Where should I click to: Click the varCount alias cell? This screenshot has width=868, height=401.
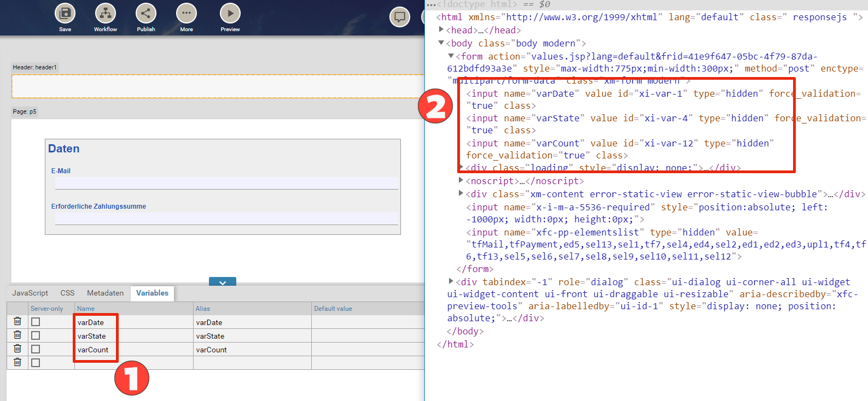[x=252, y=350]
